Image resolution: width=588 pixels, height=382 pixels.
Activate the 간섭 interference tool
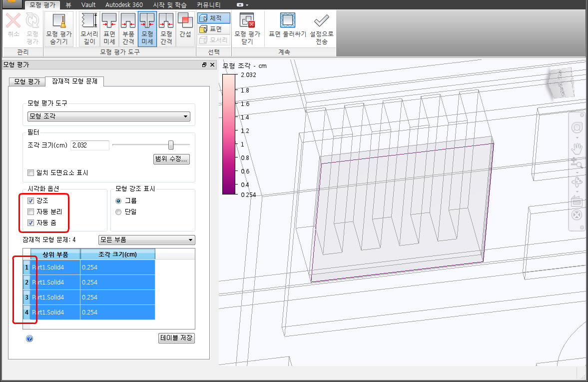pos(185,28)
